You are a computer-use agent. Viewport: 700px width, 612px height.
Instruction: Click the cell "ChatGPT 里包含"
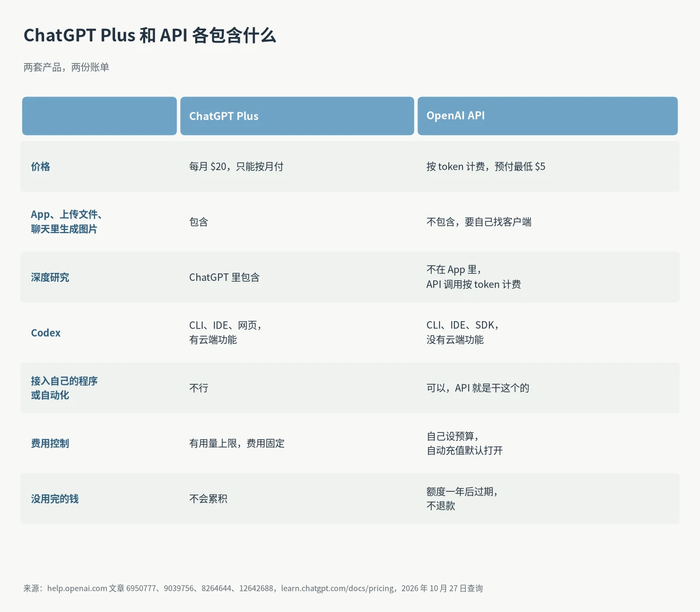coord(224,277)
